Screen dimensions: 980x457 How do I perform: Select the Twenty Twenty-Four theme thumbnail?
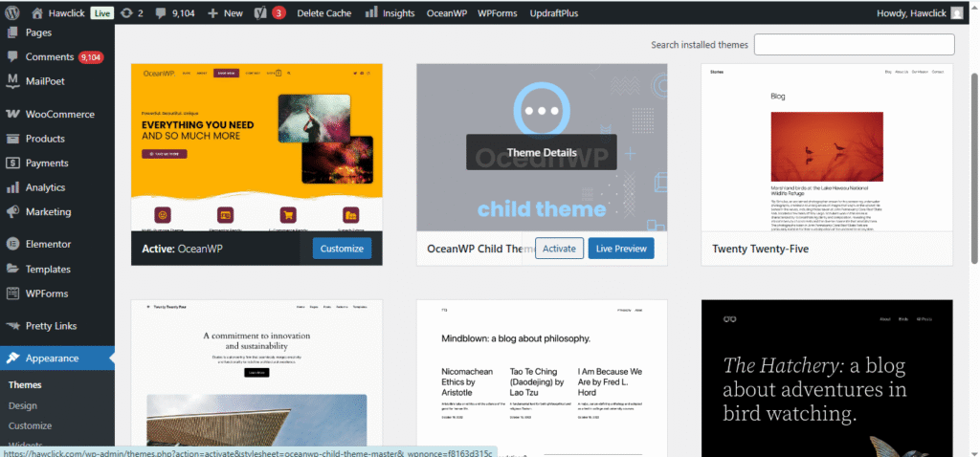(x=256, y=379)
